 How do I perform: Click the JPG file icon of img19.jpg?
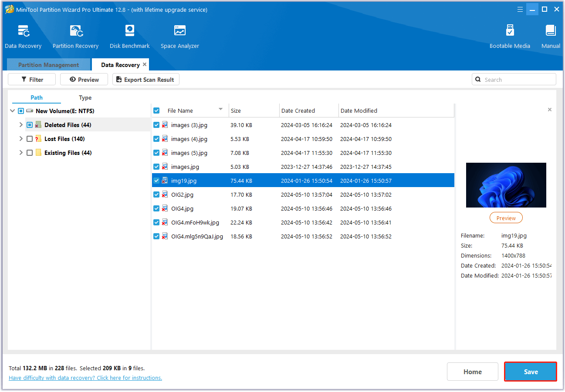[165, 181]
